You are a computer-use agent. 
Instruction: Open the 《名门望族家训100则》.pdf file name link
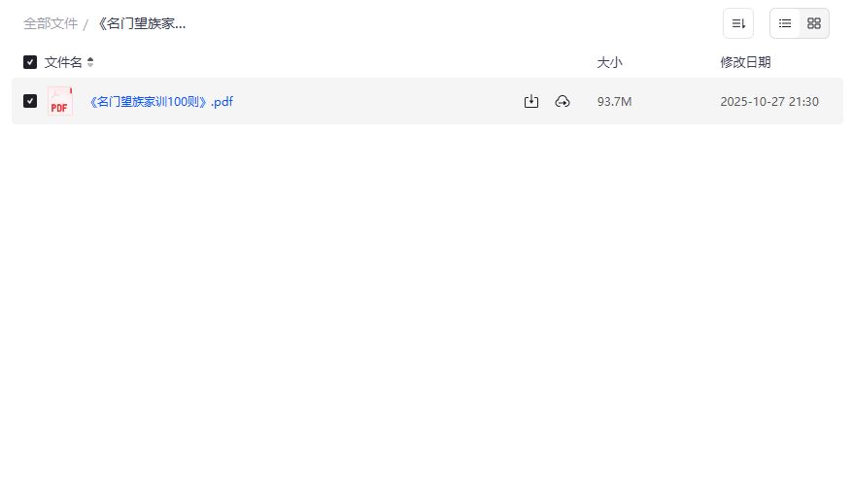click(161, 101)
